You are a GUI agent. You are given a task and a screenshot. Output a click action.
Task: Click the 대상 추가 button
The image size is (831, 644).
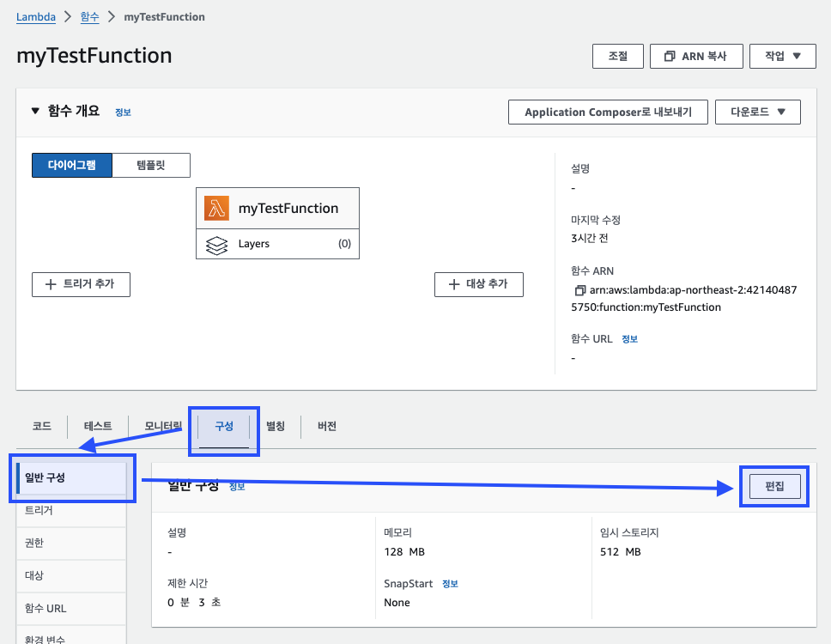pyautogui.click(x=478, y=284)
